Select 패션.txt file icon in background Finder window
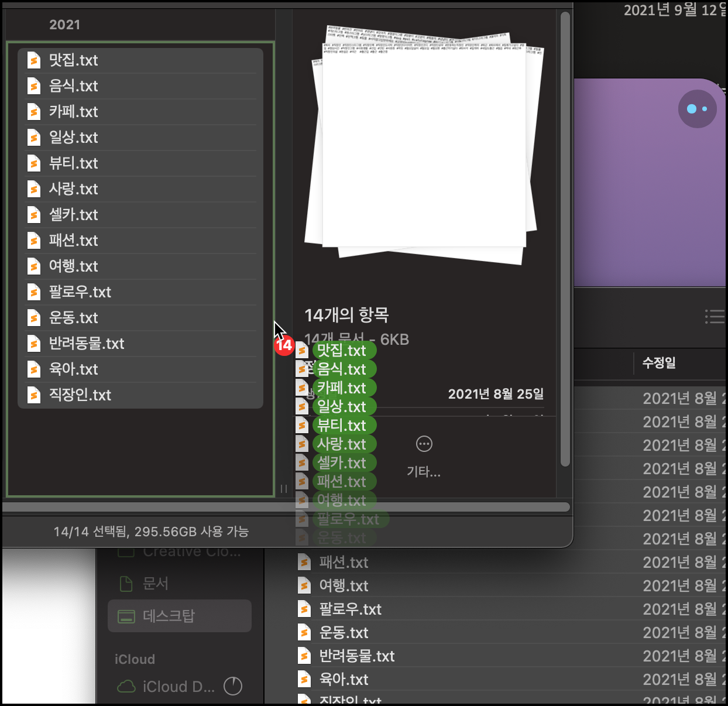 pyautogui.click(x=304, y=563)
